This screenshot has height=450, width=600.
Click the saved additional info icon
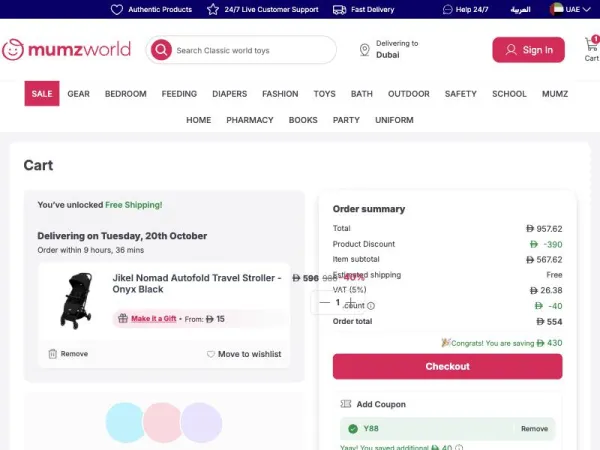(x=459, y=447)
